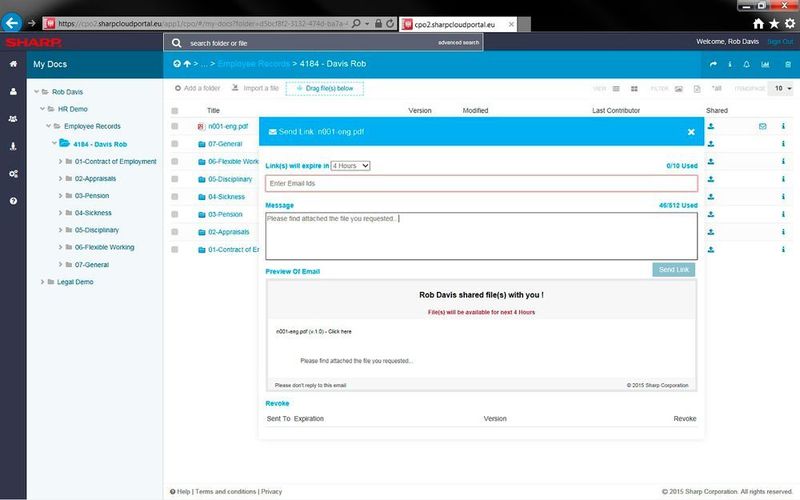Check the 01-Contract row checkbox

pos(174,249)
